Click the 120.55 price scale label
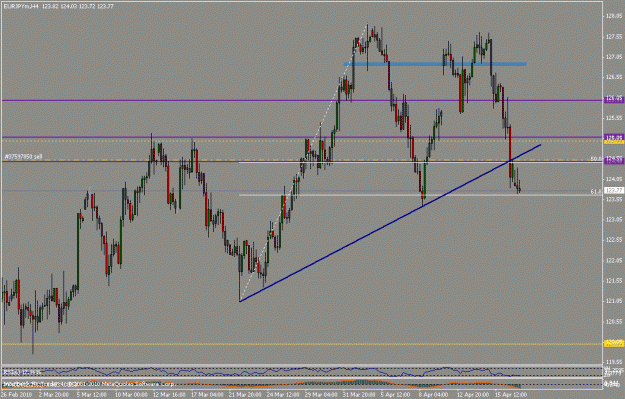The width and height of the screenshot is (625, 399). coord(614,321)
